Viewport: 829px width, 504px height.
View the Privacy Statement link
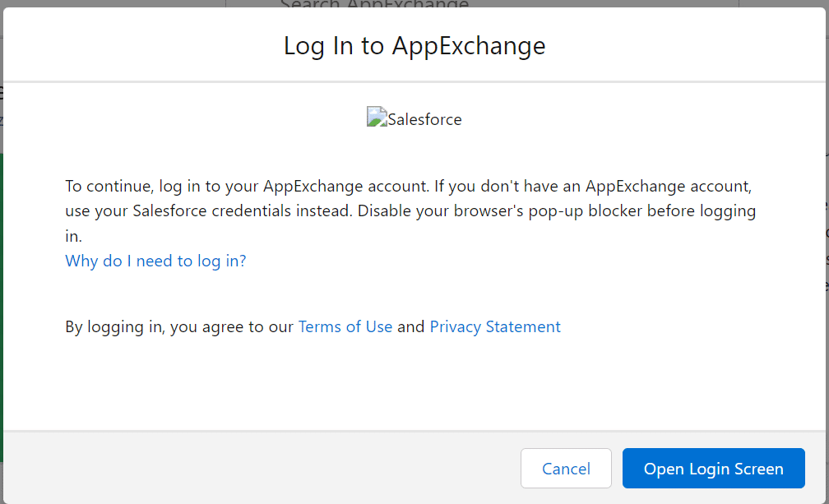pos(495,326)
